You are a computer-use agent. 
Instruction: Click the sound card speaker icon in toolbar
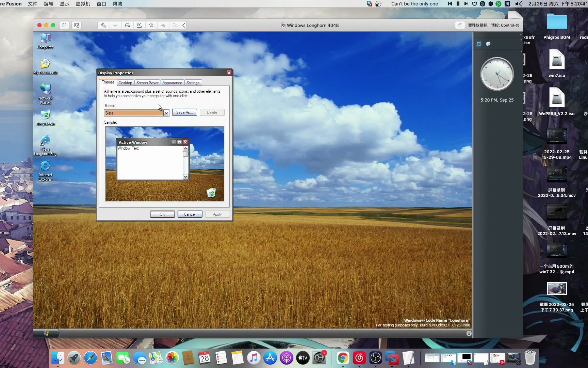point(151,25)
